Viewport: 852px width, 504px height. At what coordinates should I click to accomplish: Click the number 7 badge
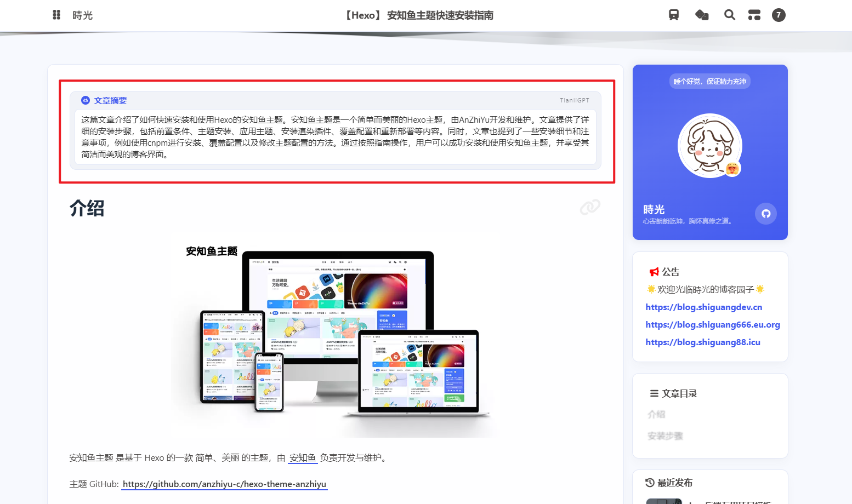click(x=779, y=15)
